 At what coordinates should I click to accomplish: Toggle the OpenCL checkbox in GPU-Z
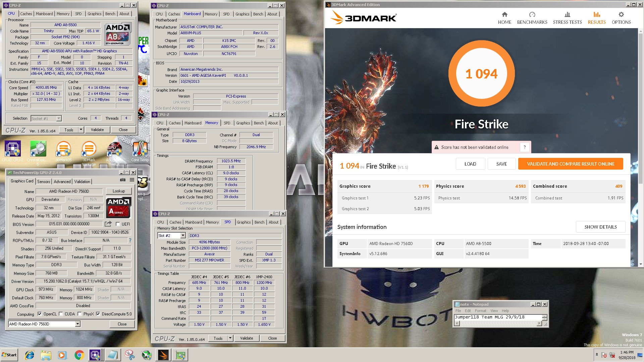click(40, 314)
